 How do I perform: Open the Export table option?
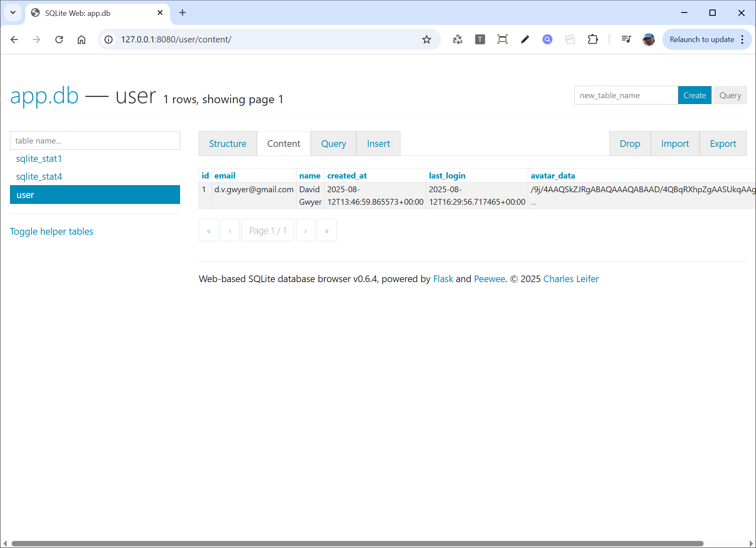[x=723, y=144]
